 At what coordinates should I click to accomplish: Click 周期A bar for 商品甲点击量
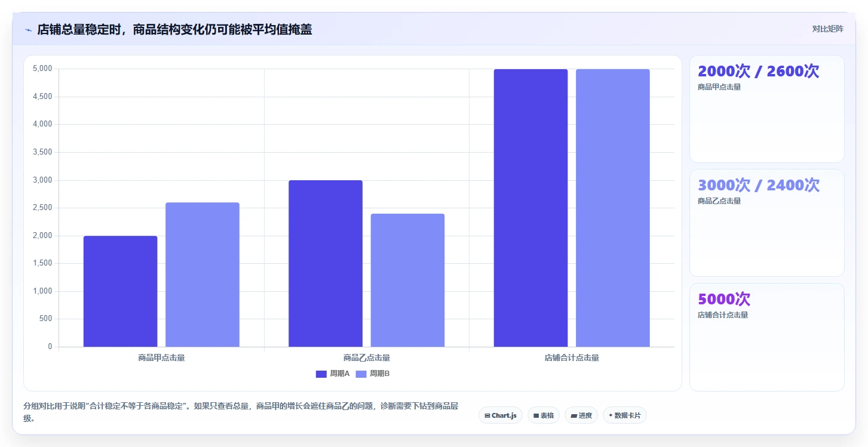tap(121, 291)
